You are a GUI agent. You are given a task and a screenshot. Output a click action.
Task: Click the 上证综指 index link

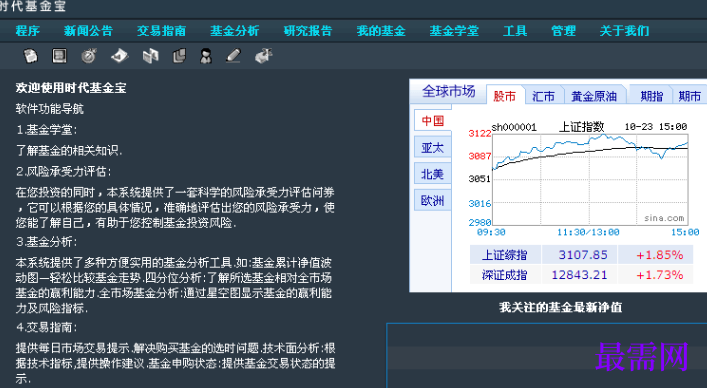point(505,255)
